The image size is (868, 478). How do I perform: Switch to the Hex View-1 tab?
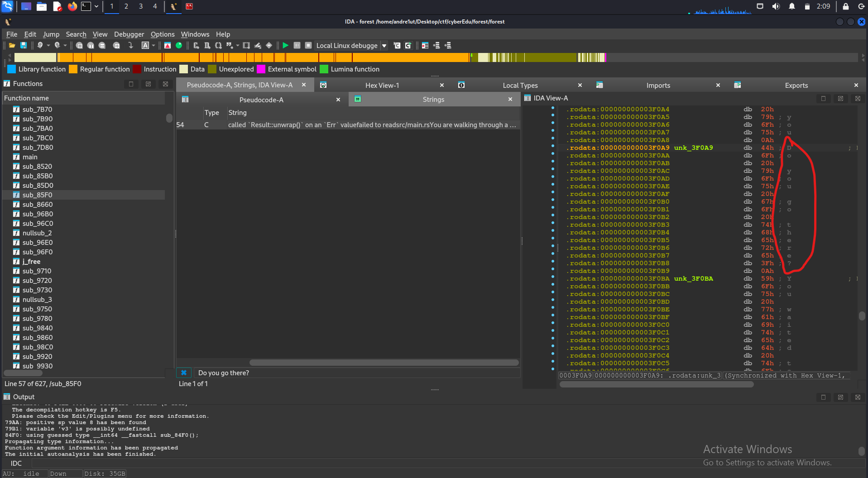382,85
